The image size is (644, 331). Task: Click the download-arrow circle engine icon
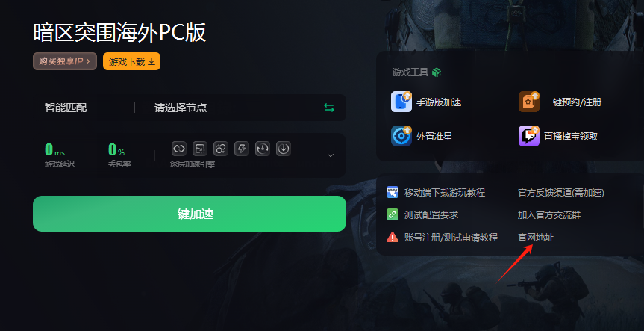coord(284,149)
